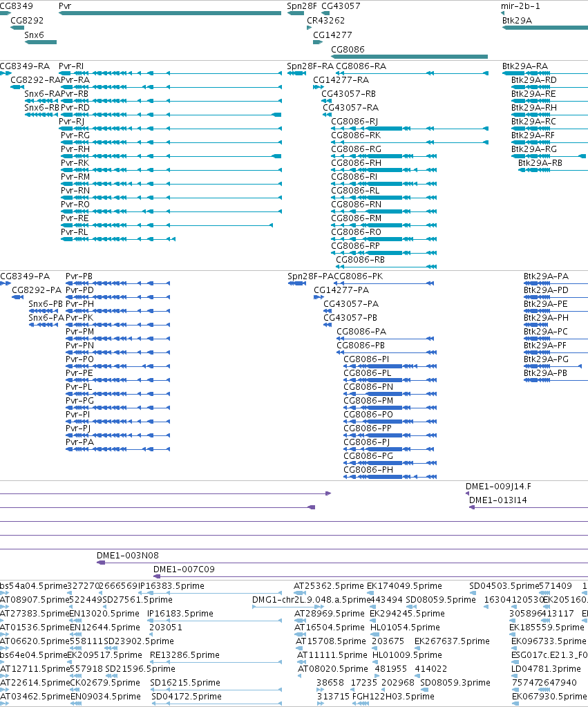Click the CG43057 gene label

(x=341, y=6)
